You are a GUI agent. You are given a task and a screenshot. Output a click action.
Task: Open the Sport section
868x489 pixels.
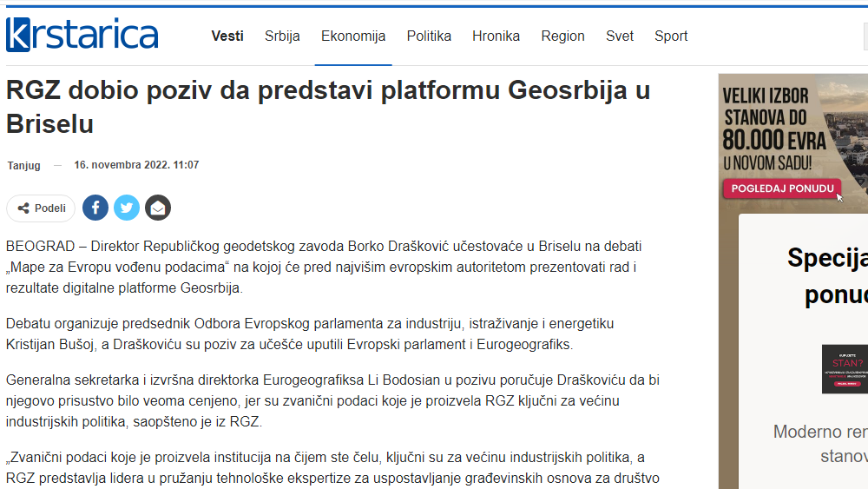[x=671, y=36]
